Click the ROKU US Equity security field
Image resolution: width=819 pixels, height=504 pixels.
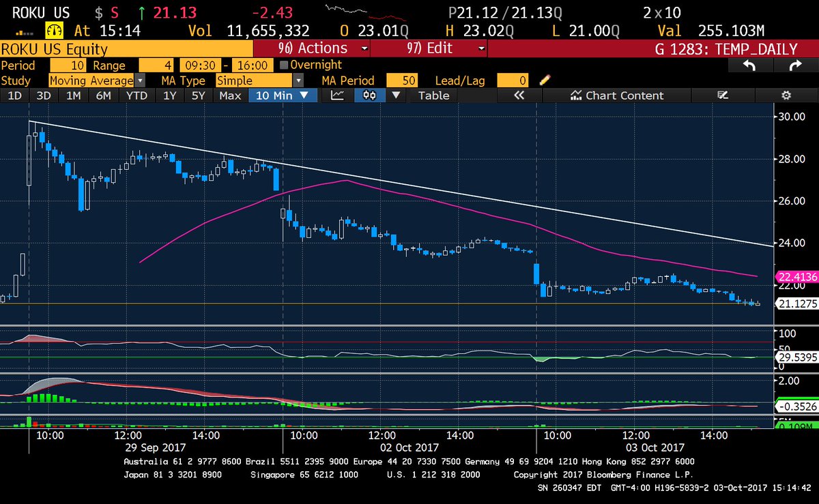pos(126,48)
